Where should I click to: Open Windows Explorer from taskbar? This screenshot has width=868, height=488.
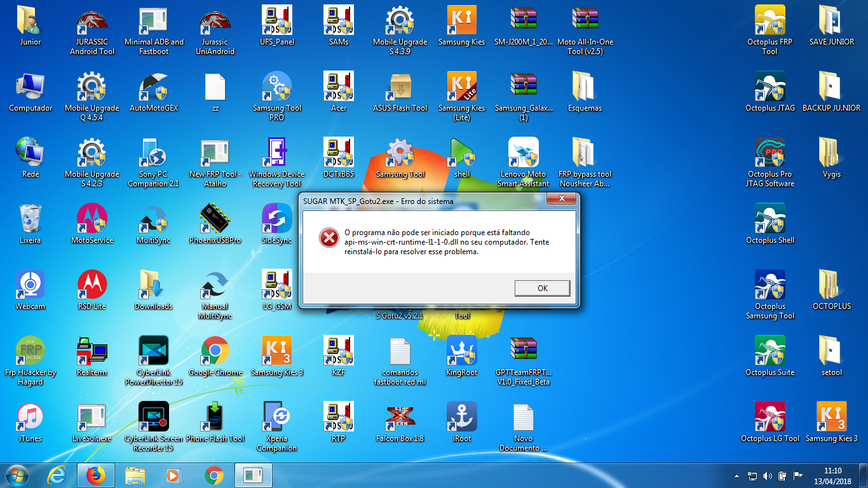pyautogui.click(x=135, y=475)
